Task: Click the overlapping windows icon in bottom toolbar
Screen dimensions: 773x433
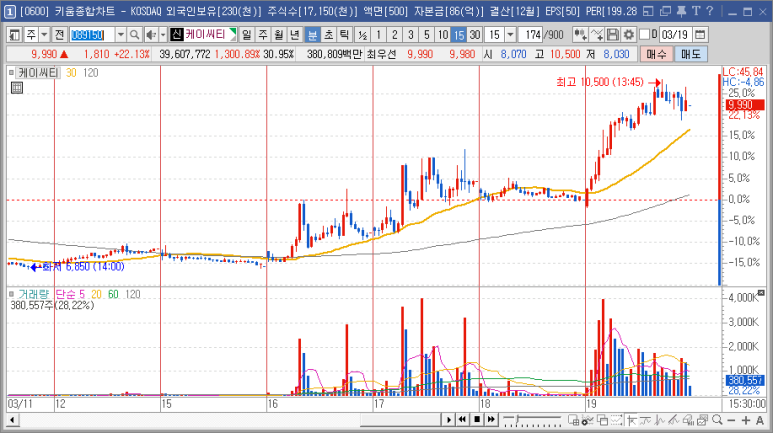Action: 602,420
